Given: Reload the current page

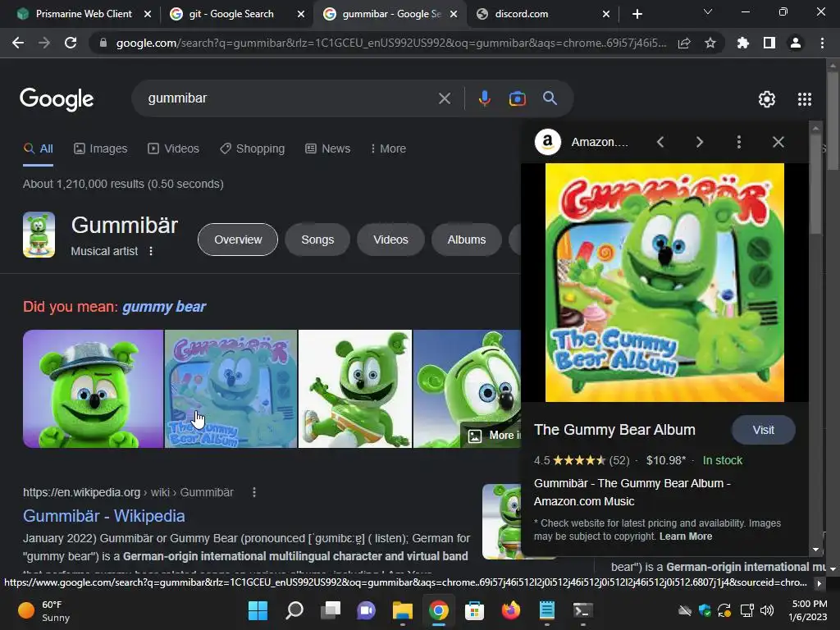Looking at the screenshot, I should 71,43.
